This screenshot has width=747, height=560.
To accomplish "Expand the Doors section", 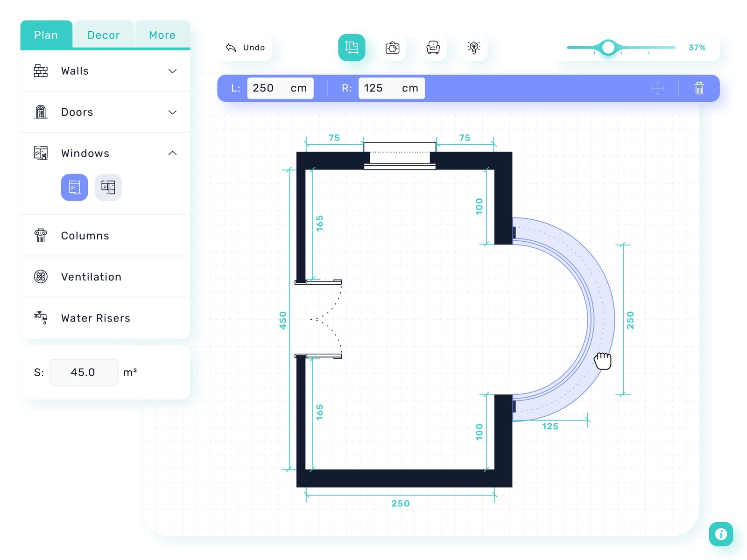I will 172,112.
